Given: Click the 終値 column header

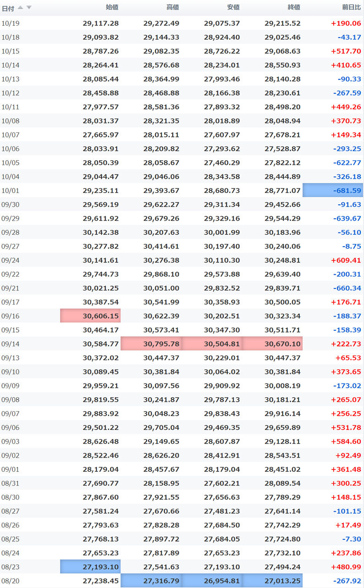Looking at the screenshot, I should click(294, 7).
